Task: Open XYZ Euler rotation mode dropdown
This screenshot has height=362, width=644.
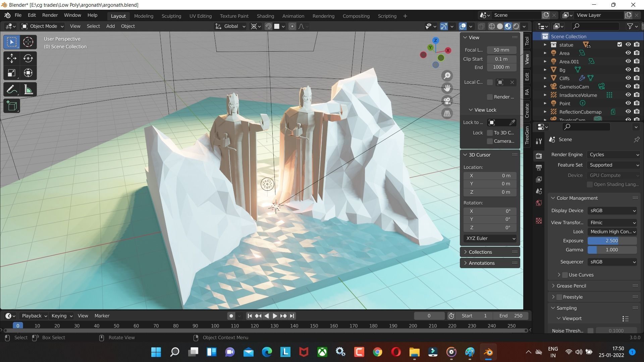Action: click(490, 238)
